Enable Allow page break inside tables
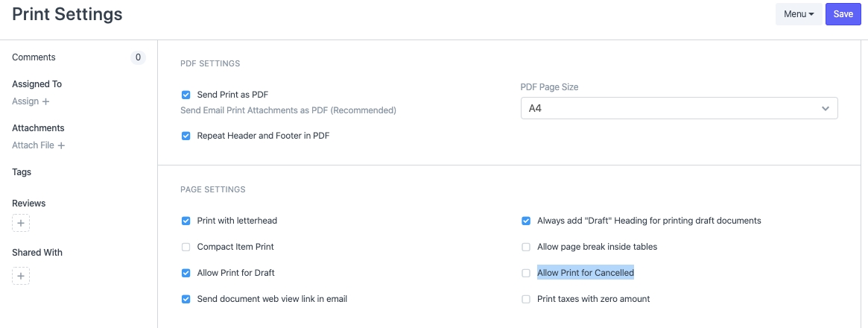The height and width of the screenshot is (328, 868). click(x=526, y=247)
